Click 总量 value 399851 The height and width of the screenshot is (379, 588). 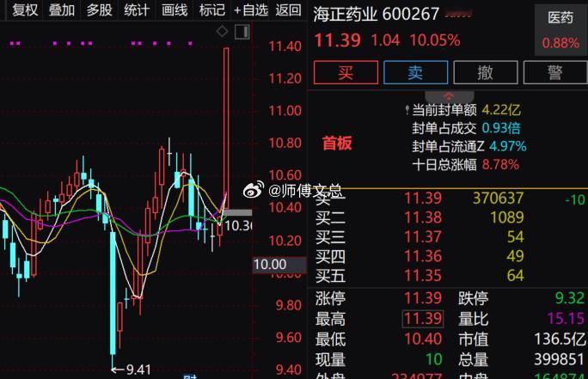[x=559, y=359]
